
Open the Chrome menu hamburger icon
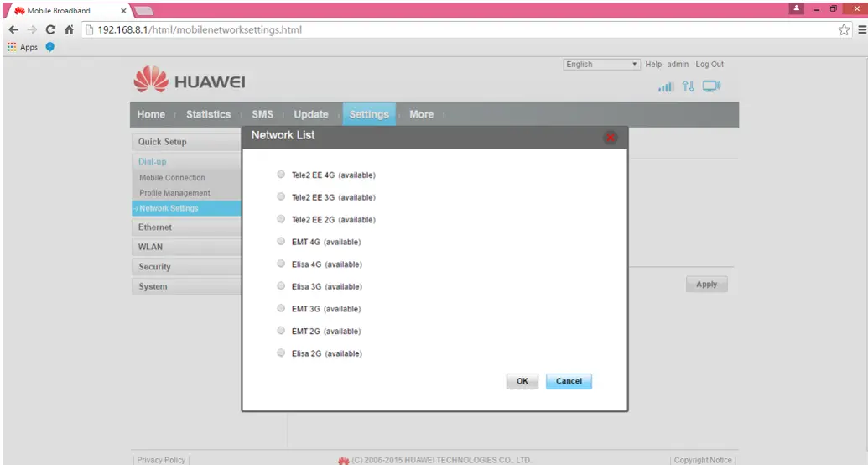click(862, 30)
